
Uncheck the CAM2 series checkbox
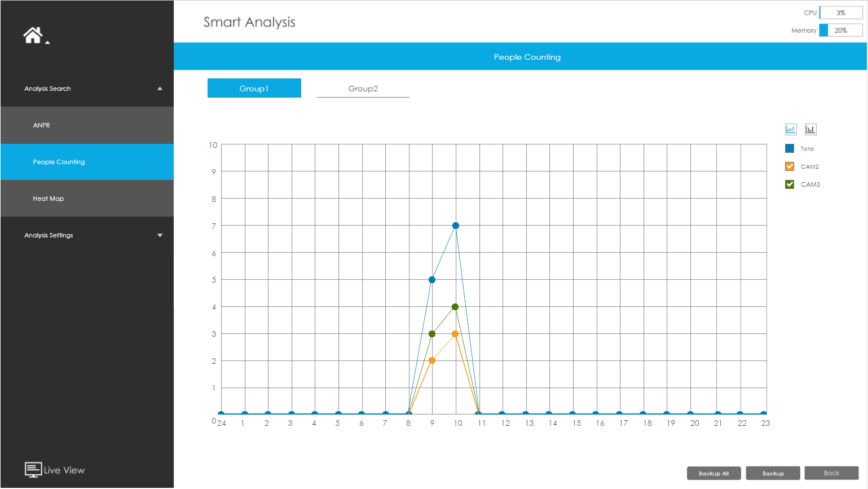[790, 166]
